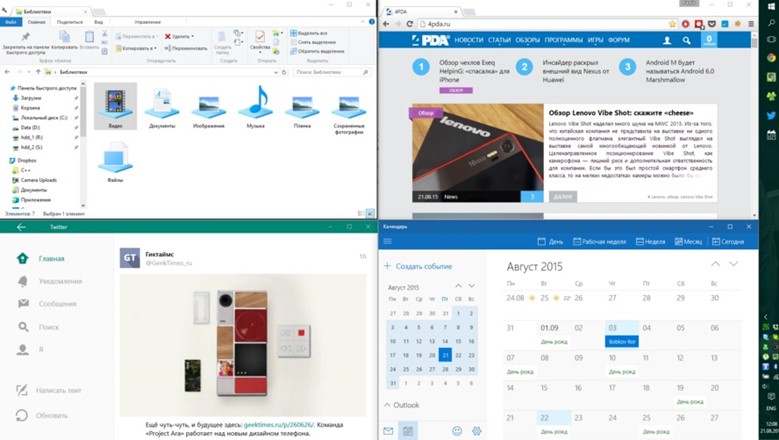This screenshot has height=440, width=779.
Task: Switch to mail icon in Calendar bottom bar
Action: pos(388,431)
